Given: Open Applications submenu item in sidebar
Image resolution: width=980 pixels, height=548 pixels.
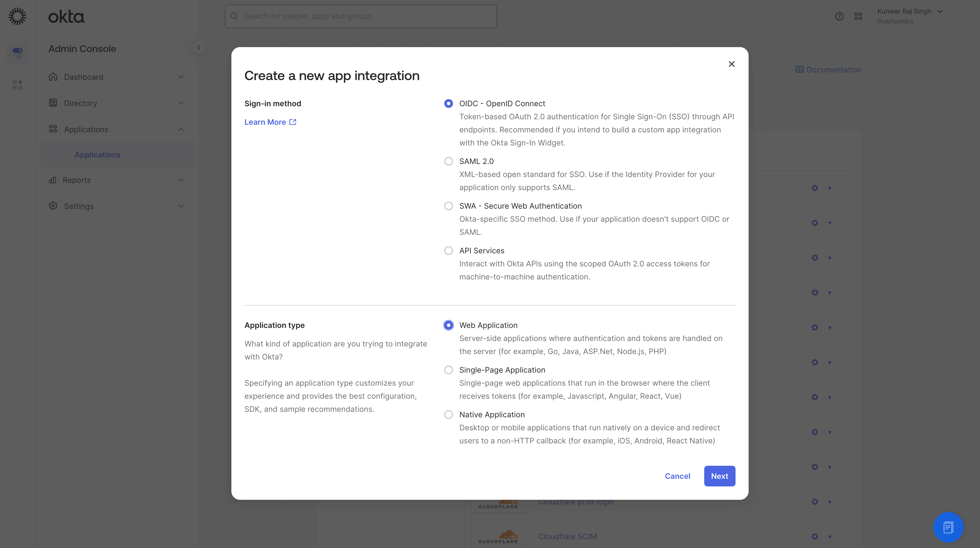Looking at the screenshot, I should (97, 155).
